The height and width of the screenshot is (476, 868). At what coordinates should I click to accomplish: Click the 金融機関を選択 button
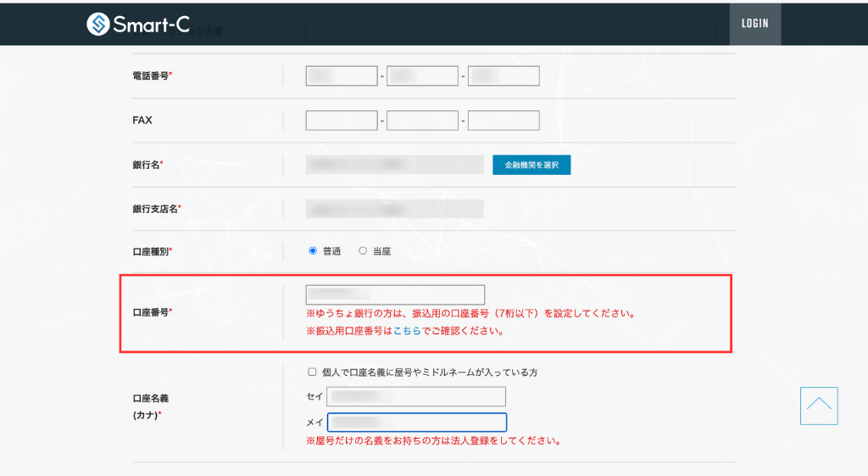531,165
